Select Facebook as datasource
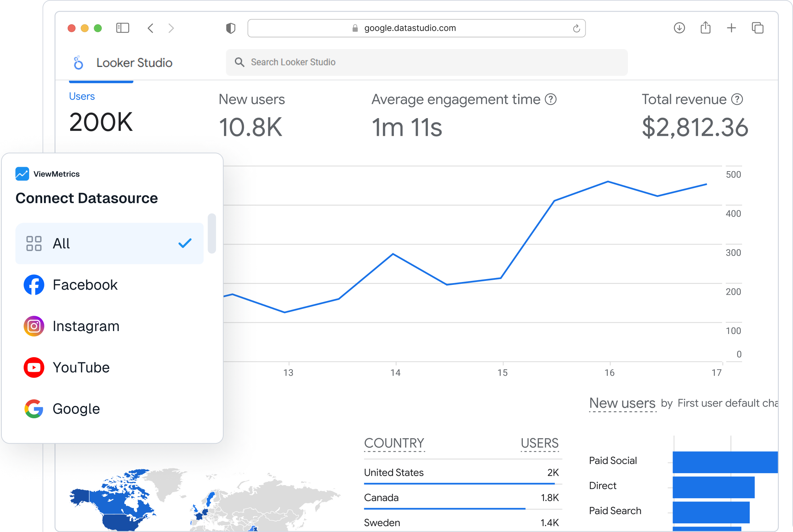The width and height of the screenshot is (793, 532). coord(85,285)
